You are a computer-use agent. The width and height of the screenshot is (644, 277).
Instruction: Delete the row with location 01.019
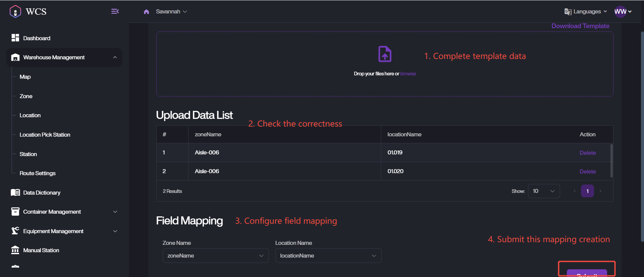(x=587, y=153)
